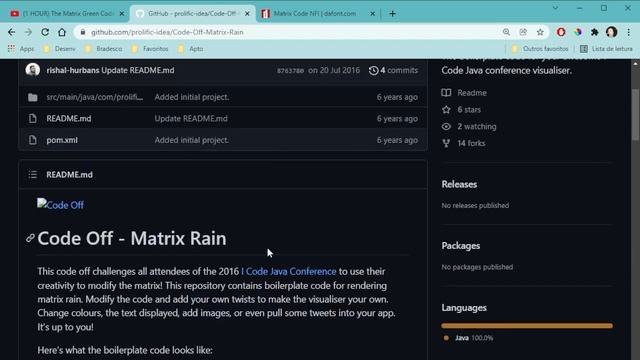Open the Update README.md commit on README.md row
The image size is (640, 360).
point(191,118)
